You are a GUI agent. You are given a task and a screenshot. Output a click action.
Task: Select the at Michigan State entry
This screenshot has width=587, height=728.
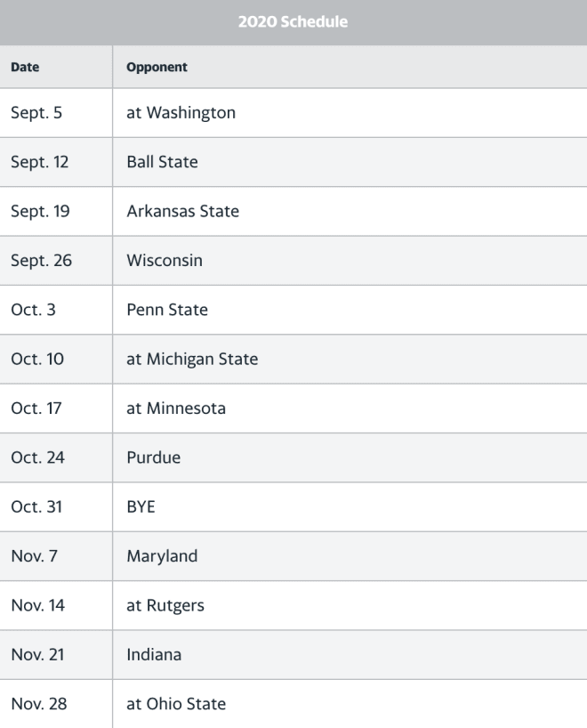(192, 359)
